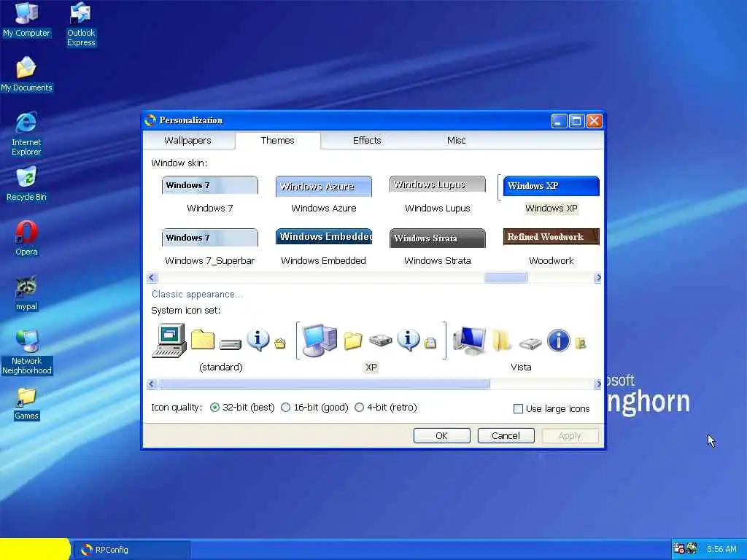Maximize the Personalization window

(576, 121)
